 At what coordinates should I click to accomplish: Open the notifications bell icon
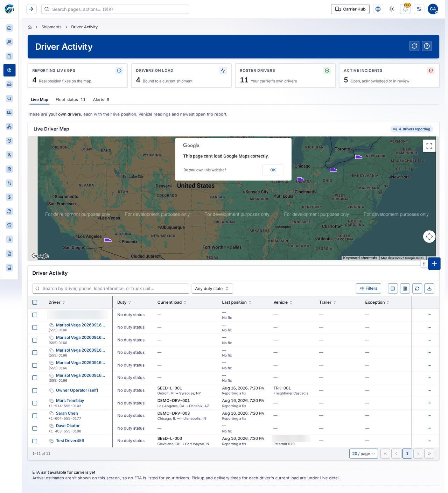(x=405, y=9)
